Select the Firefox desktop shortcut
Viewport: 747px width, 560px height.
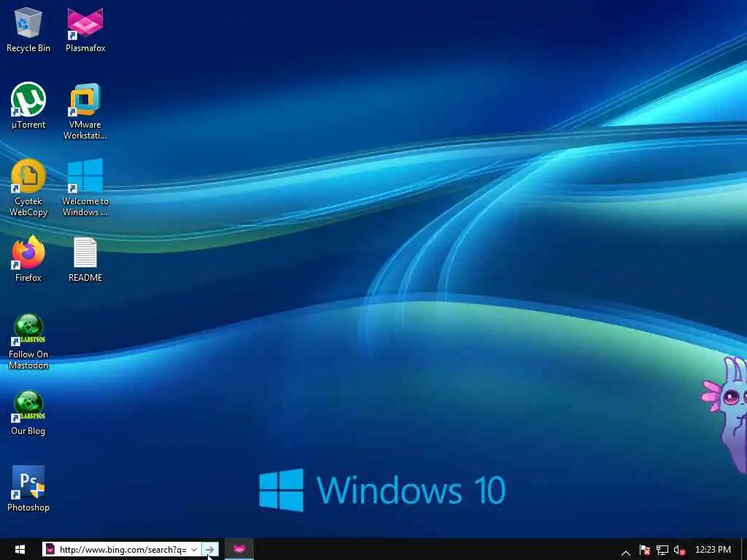pyautogui.click(x=28, y=260)
